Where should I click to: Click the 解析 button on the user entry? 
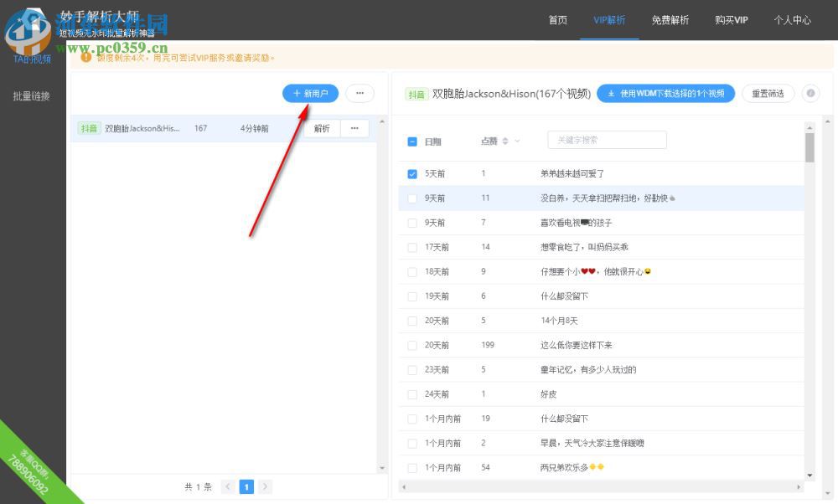coord(321,128)
